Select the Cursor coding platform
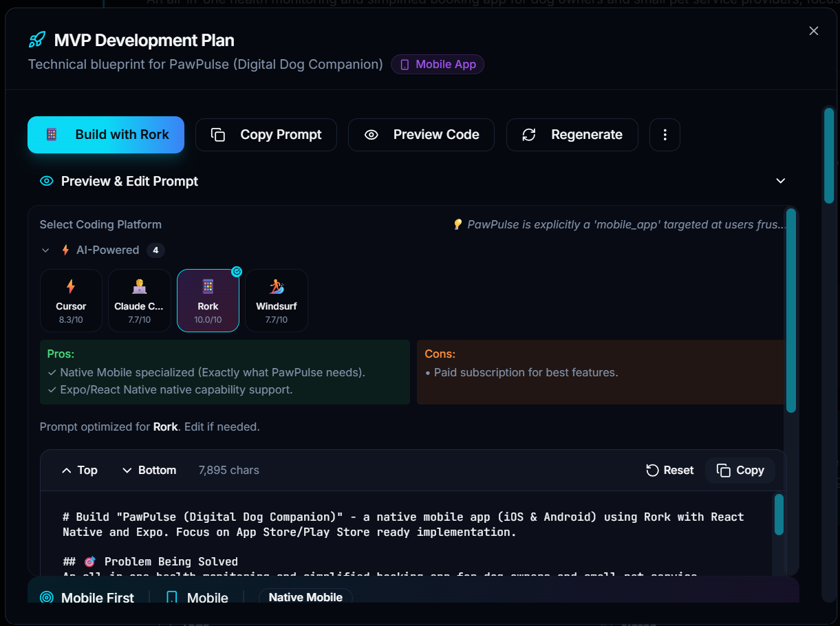Viewport: 840px width, 626px height. pyautogui.click(x=71, y=300)
